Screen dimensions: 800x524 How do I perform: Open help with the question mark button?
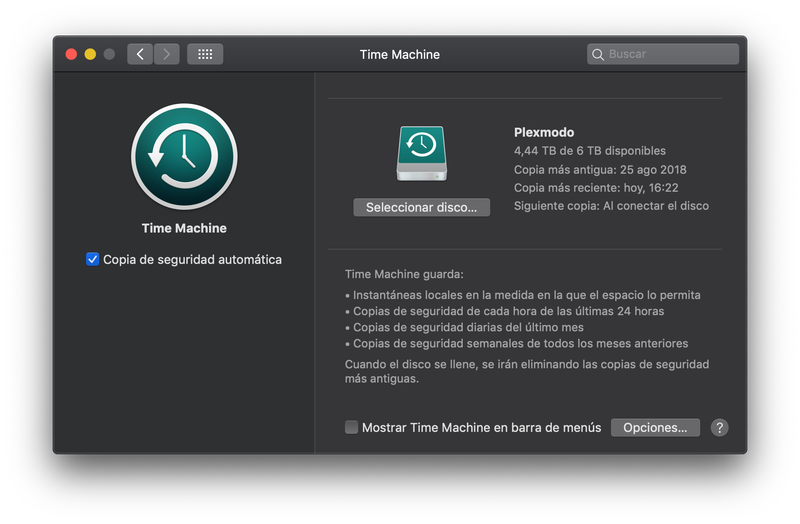719,428
